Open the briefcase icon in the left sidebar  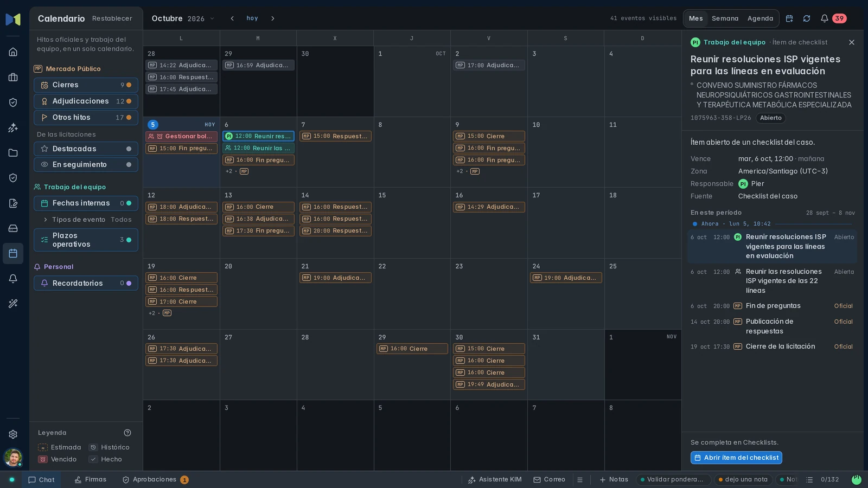point(13,77)
